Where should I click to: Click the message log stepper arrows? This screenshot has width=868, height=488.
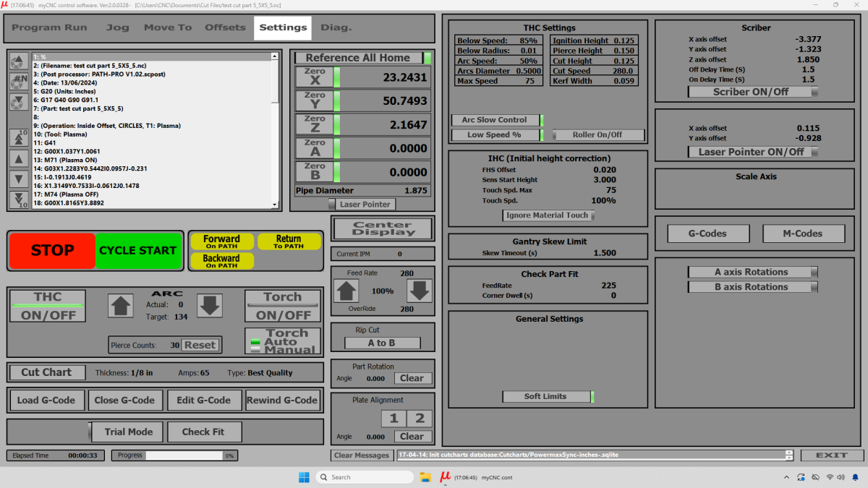click(789, 455)
